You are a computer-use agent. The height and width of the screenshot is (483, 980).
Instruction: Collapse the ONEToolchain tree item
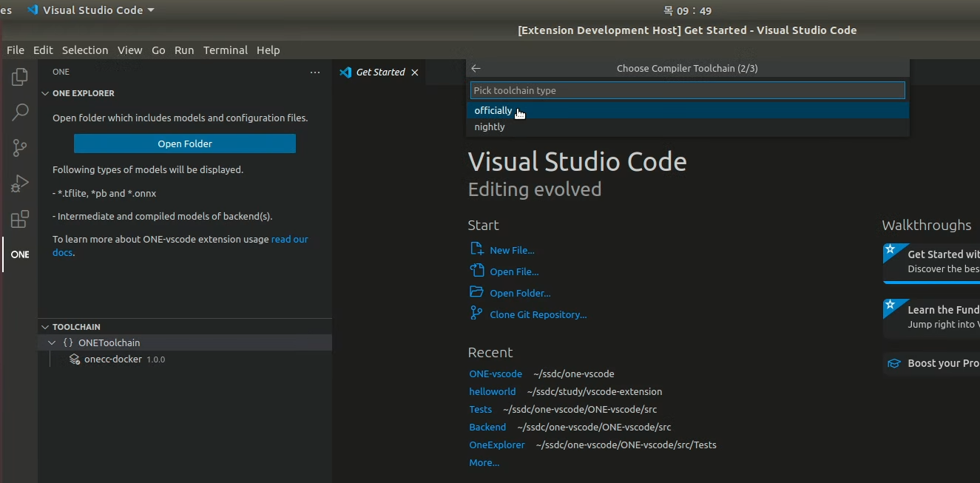(52, 342)
